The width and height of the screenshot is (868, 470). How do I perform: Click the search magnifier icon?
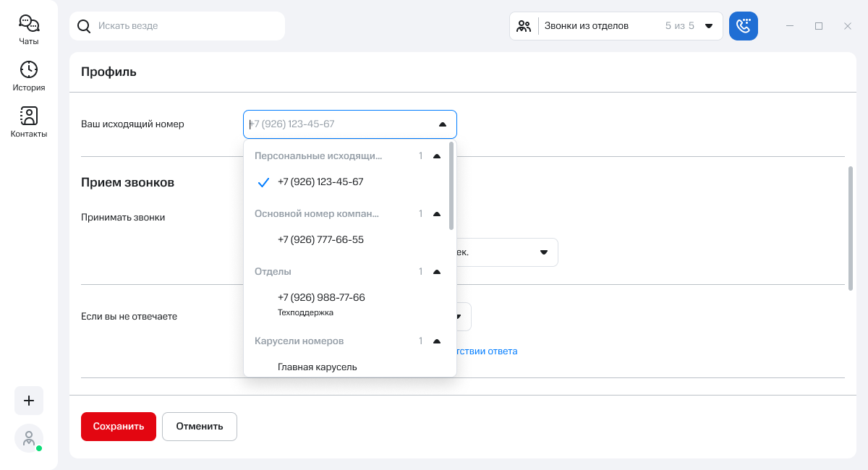[85, 26]
